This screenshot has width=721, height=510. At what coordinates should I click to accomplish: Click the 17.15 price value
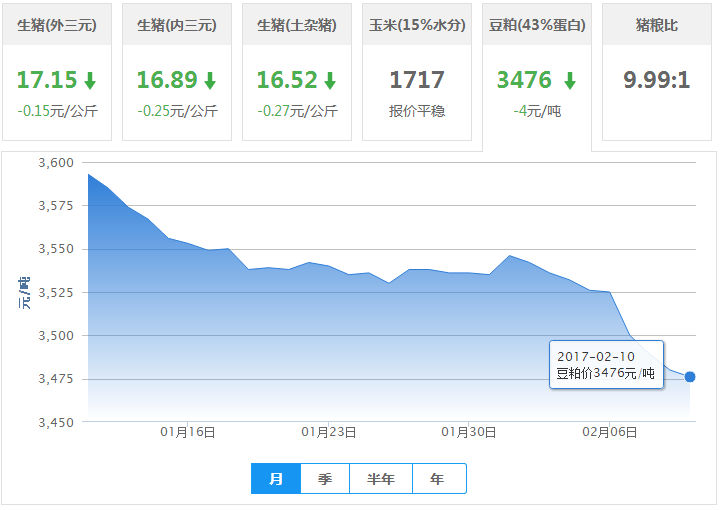click(47, 80)
